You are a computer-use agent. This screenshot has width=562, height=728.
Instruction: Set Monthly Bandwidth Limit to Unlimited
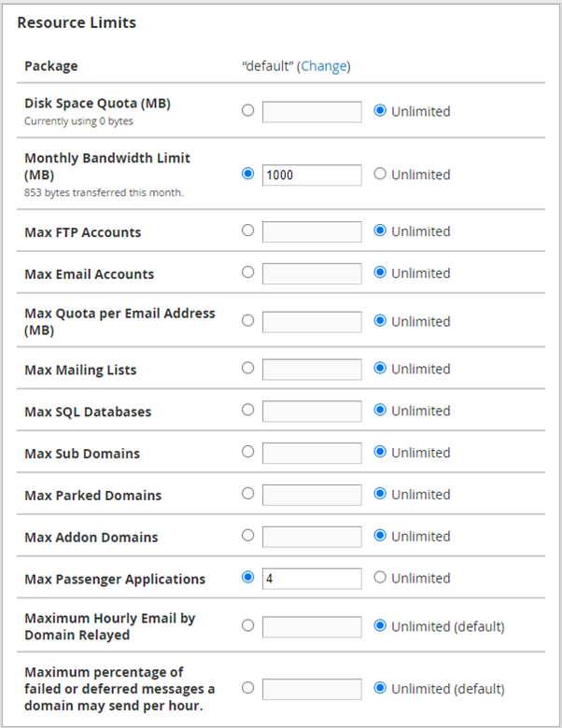380,174
